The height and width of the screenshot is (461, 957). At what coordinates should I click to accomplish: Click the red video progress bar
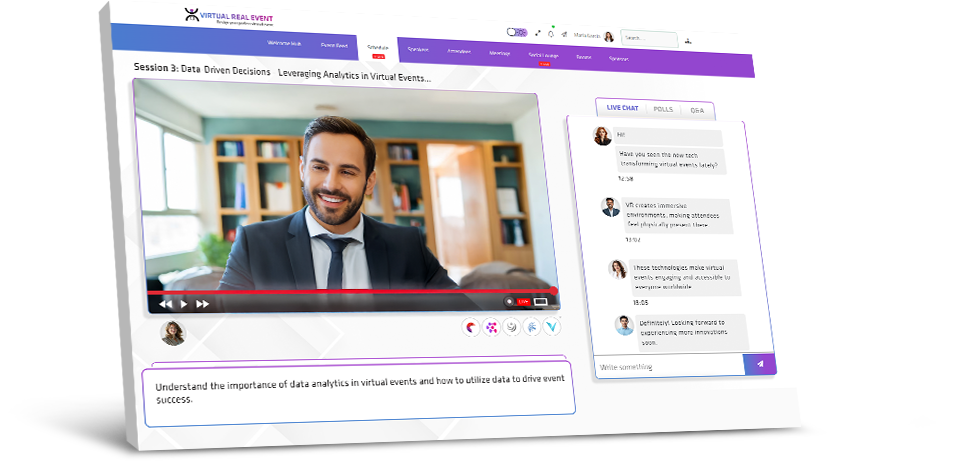(350, 292)
